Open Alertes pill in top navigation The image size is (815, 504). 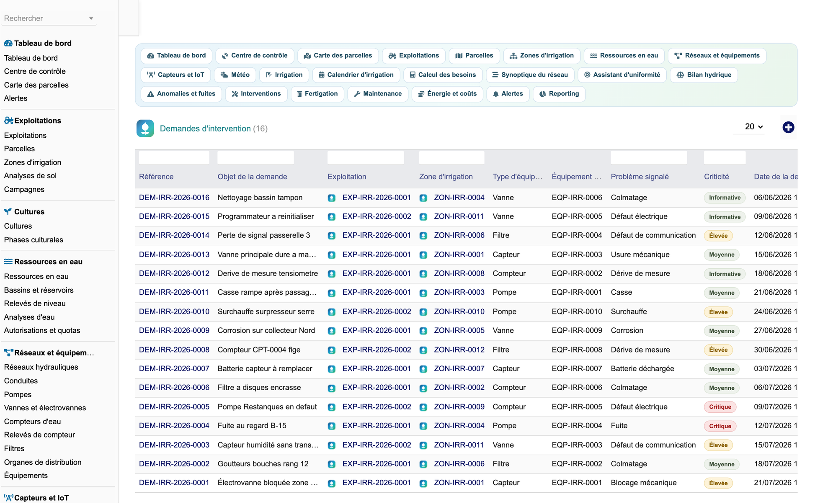click(508, 94)
